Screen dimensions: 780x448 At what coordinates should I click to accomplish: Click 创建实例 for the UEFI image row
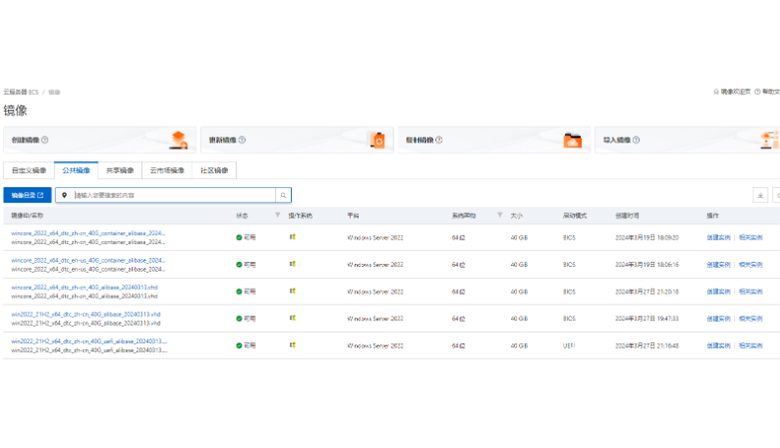click(x=718, y=346)
